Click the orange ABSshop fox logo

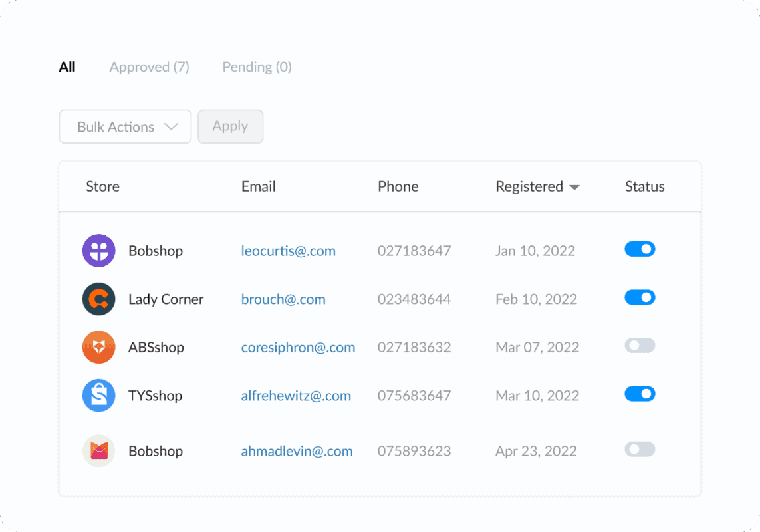tap(98, 347)
